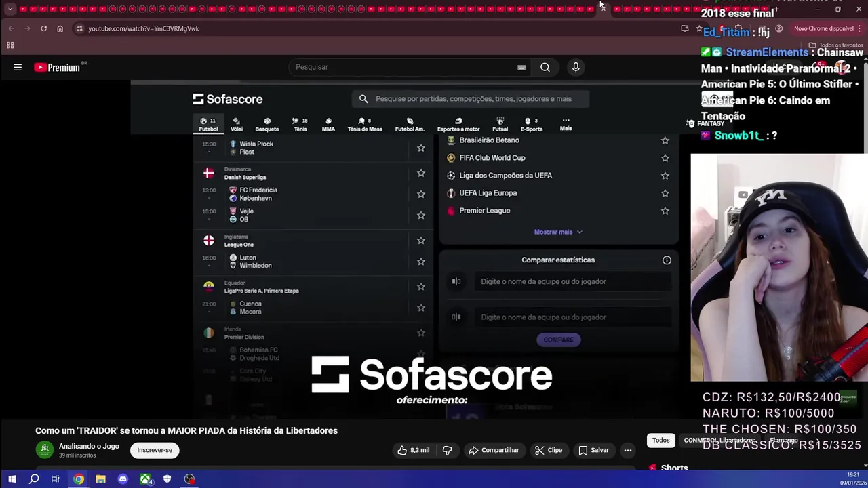Select the Liga dos Campeões da UEFA entry
This screenshot has width=868, height=488.
(x=505, y=176)
